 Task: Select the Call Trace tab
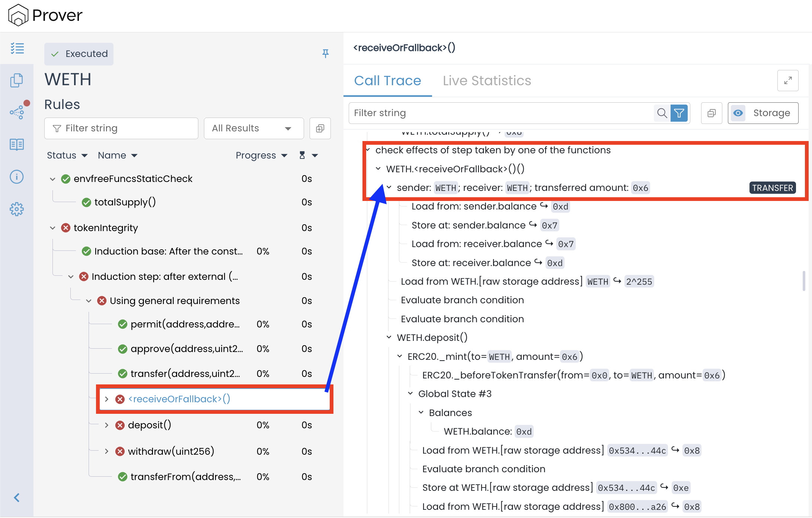pyautogui.click(x=387, y=80)
